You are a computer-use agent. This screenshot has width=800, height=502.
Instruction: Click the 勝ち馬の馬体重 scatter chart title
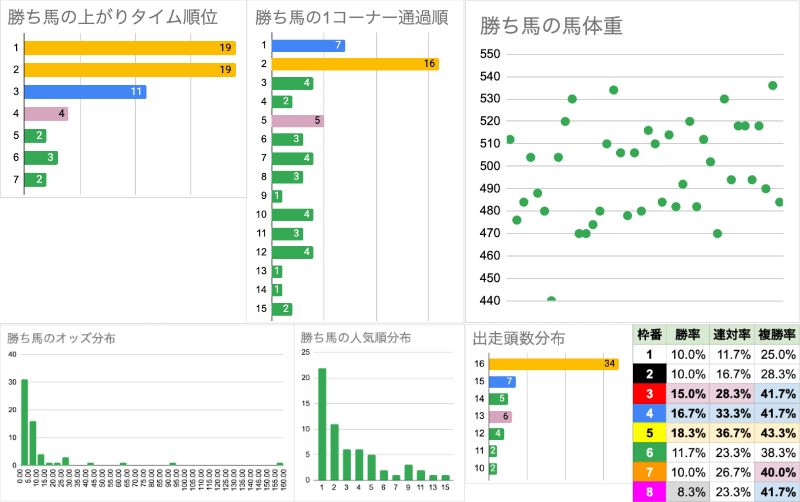tap(552, 26)
